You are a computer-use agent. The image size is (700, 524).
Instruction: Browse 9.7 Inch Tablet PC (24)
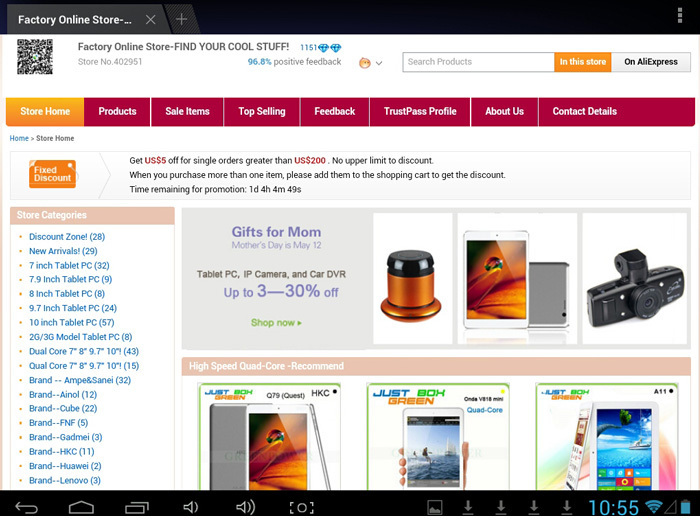point(73,308)
